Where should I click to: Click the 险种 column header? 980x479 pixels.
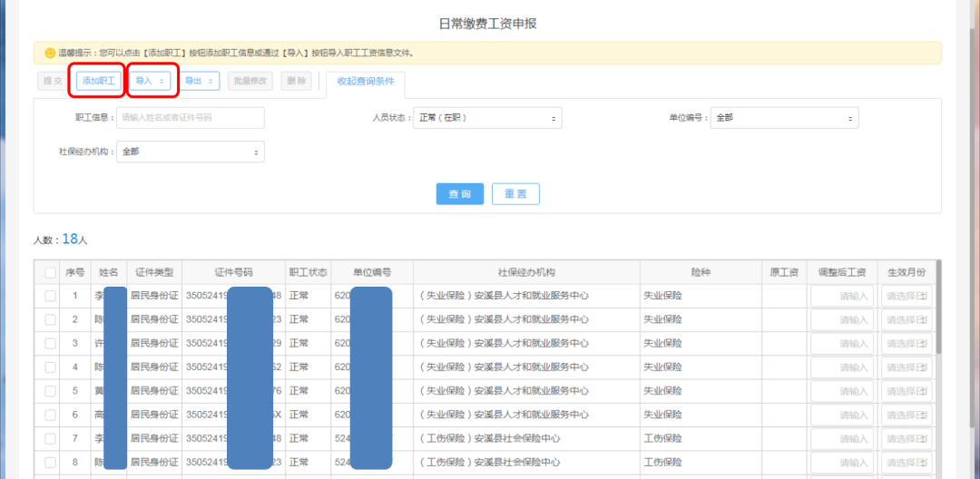click(x=700, y=272)
